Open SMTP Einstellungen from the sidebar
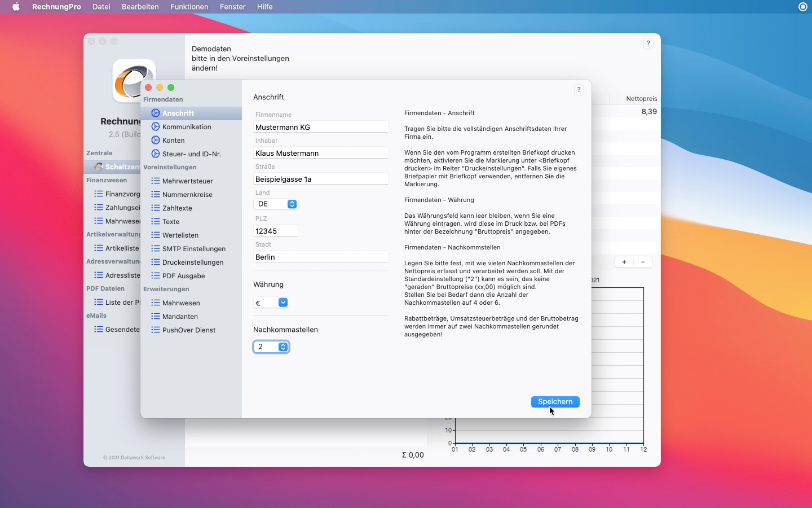 pyautogui.click(x=193, y=249)
